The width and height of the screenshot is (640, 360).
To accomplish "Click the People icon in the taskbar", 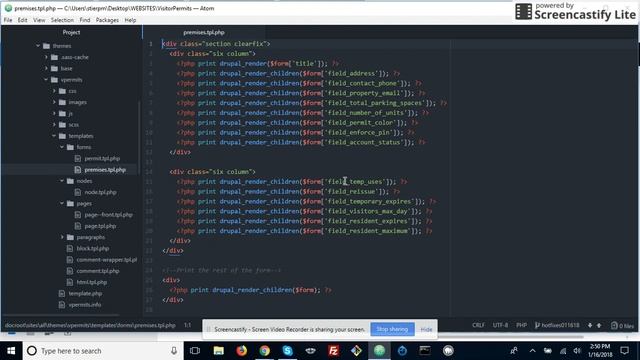I will (514, 351).
